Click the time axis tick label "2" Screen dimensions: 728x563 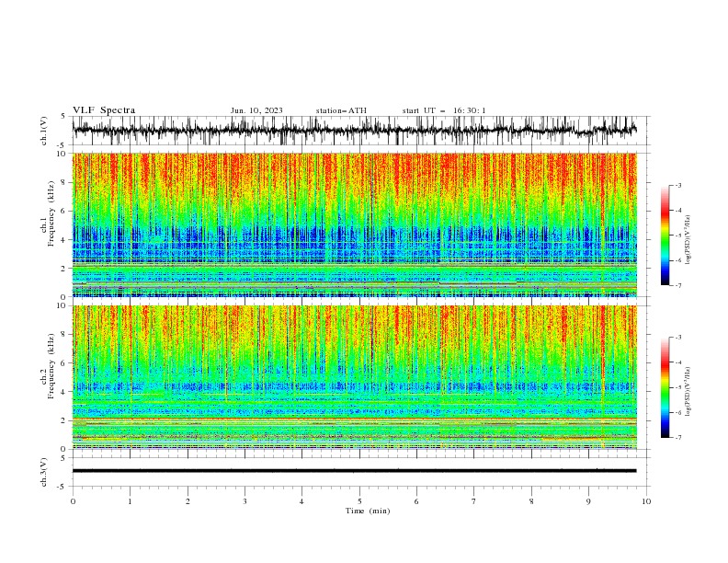188,501
